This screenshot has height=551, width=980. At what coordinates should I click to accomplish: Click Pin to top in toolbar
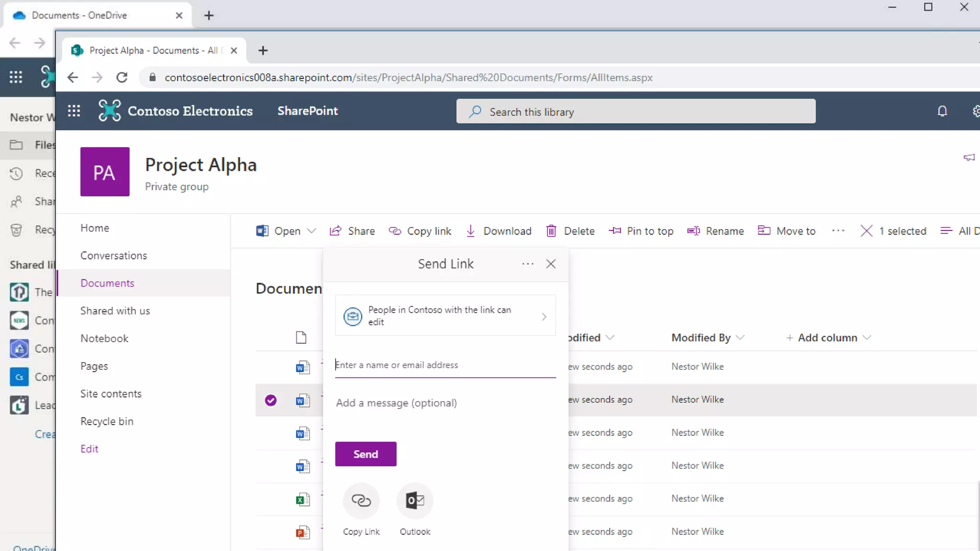641,231
